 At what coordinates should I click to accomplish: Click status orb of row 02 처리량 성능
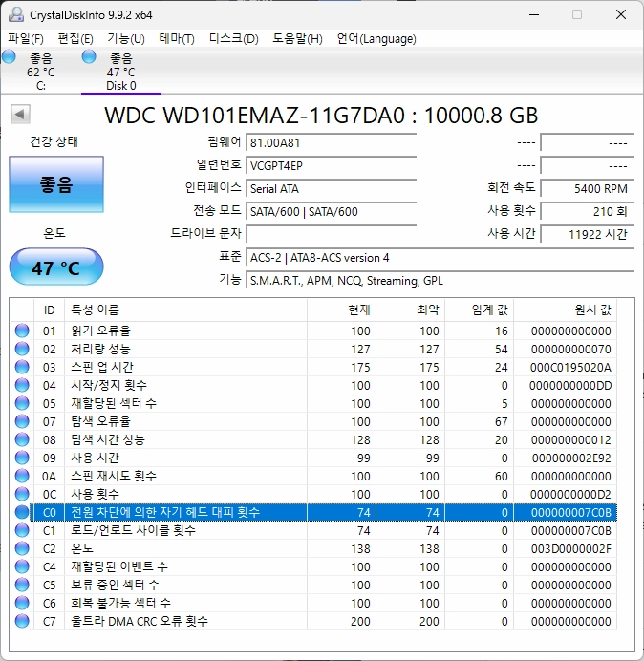click(22, 349)
